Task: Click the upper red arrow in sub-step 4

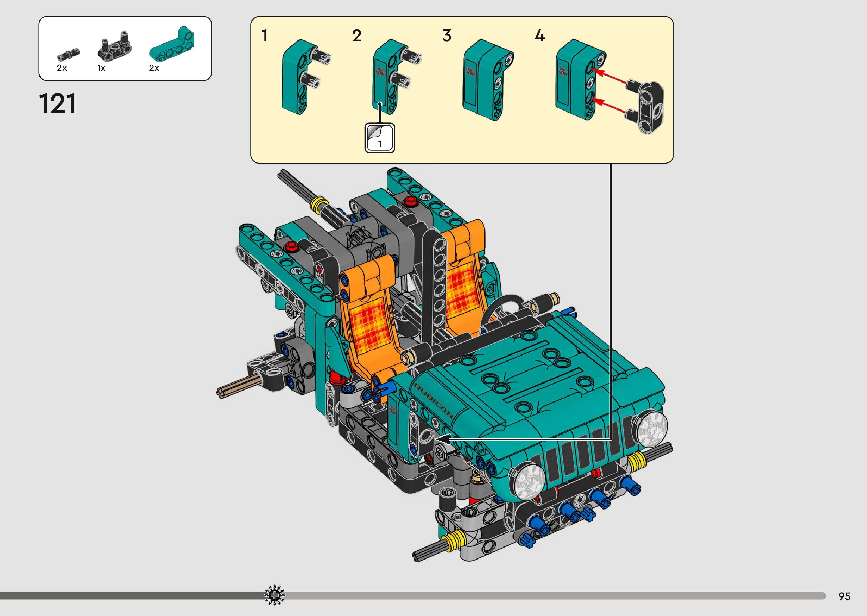Action: [x=610, y=76]
